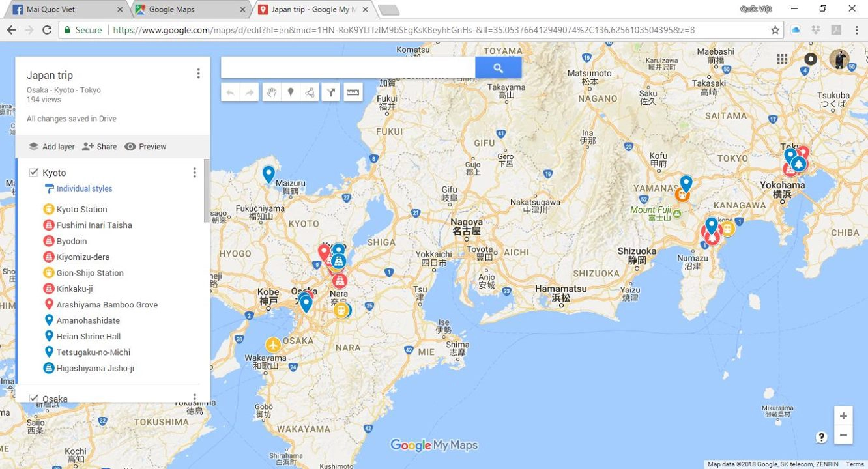The image size is (868, 469).
Task: Select Arashiyama Bamboo Grove in the list
Action: tap(107, 305)
